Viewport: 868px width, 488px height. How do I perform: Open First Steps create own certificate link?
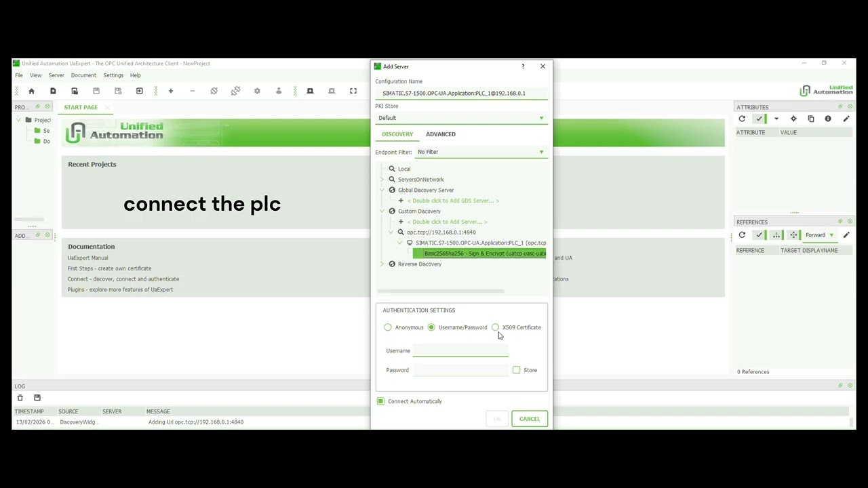pos(109,268)
